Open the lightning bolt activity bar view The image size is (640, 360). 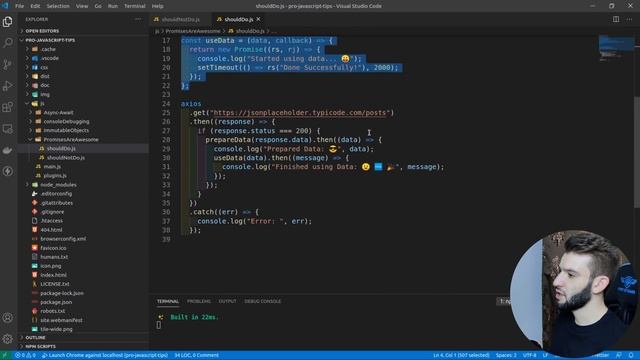pyautogui.click(x=8, y=171)
